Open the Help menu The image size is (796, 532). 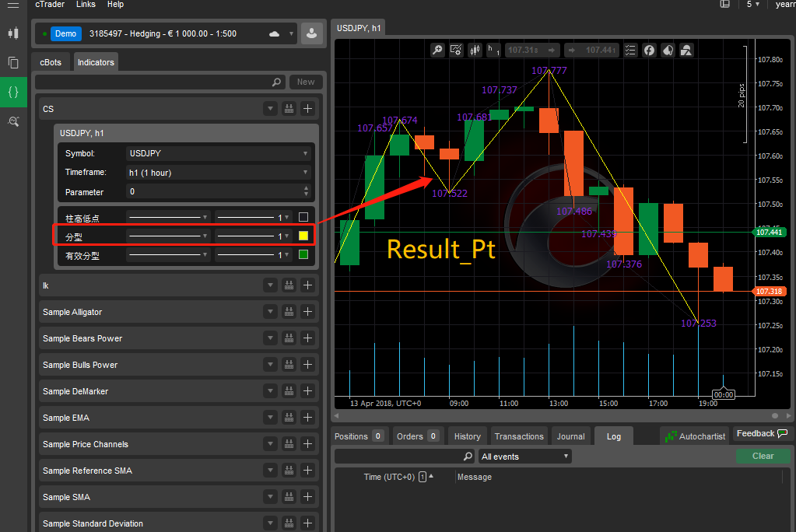point(115,5)
